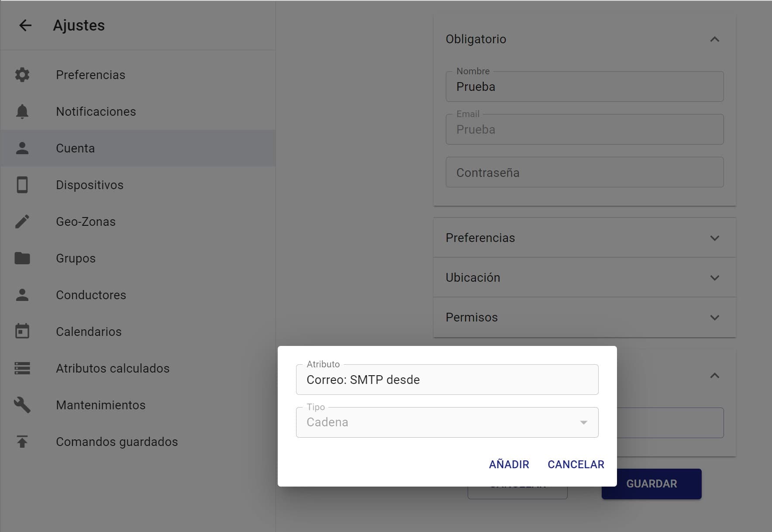Open Dispositivos phone icon

(22, 185)
